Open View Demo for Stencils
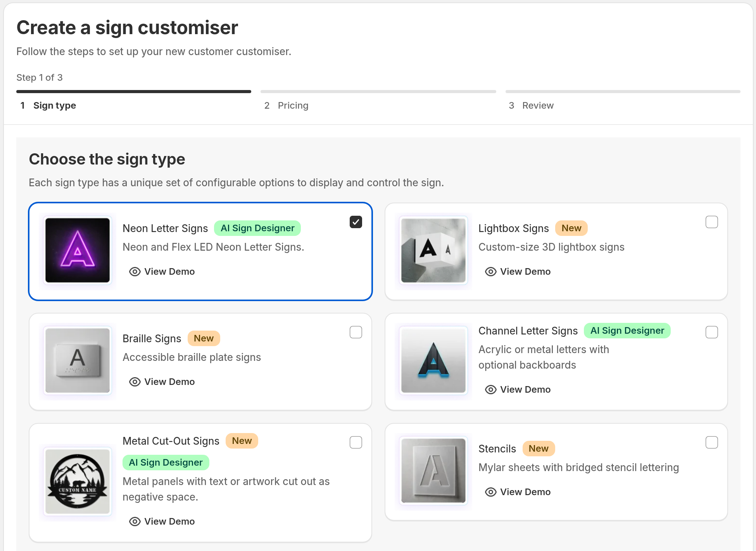 coord(518,492)
